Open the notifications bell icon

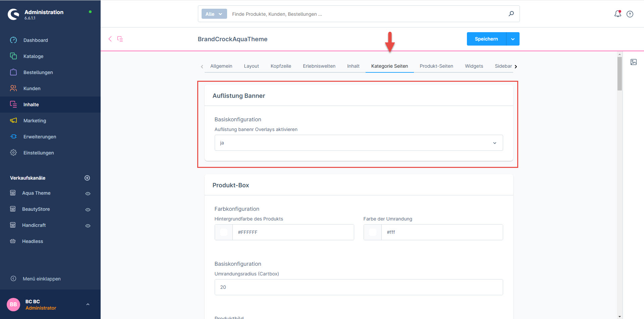pos(618,14)
